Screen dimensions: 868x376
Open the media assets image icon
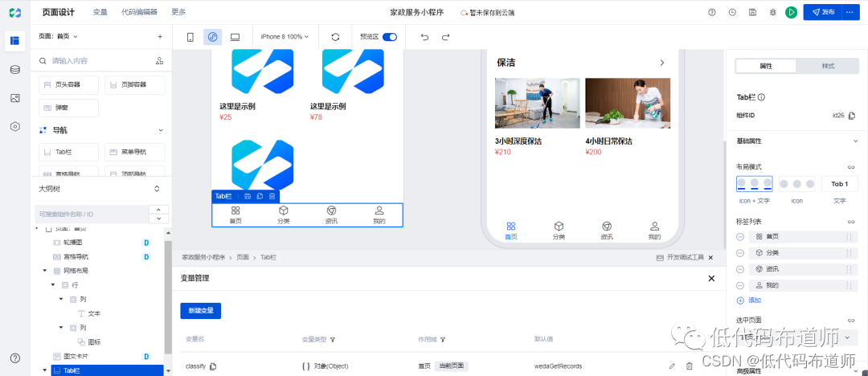click(15, 98)
